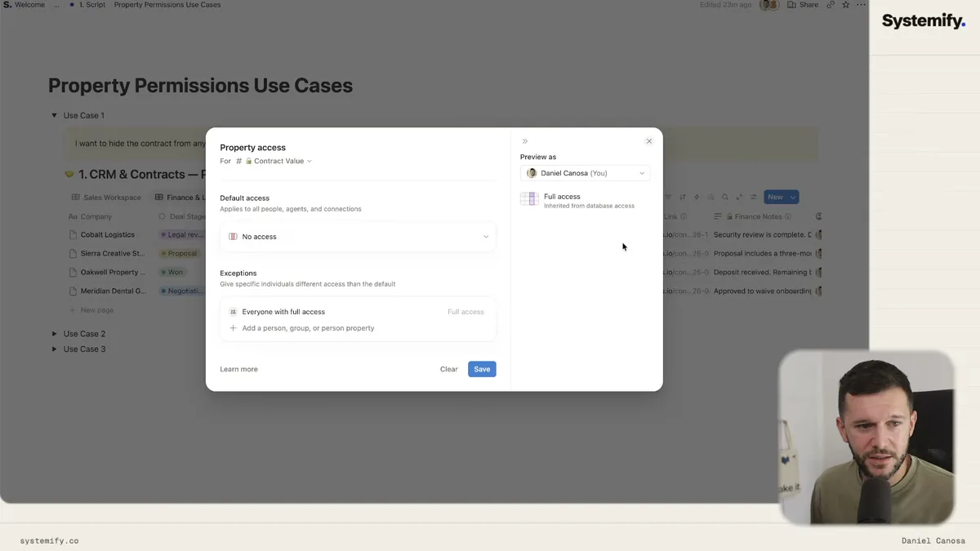This screenshot has height=551, width=980.
Task: Click the 'Everyone with full access' exception row
Action: coord(358,312)
